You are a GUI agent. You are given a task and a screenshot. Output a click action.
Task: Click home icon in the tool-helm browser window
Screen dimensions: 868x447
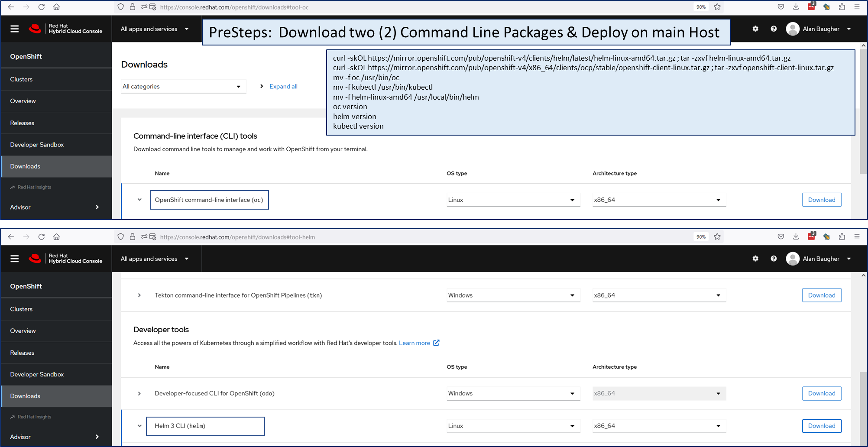click(x=56, y=237)
